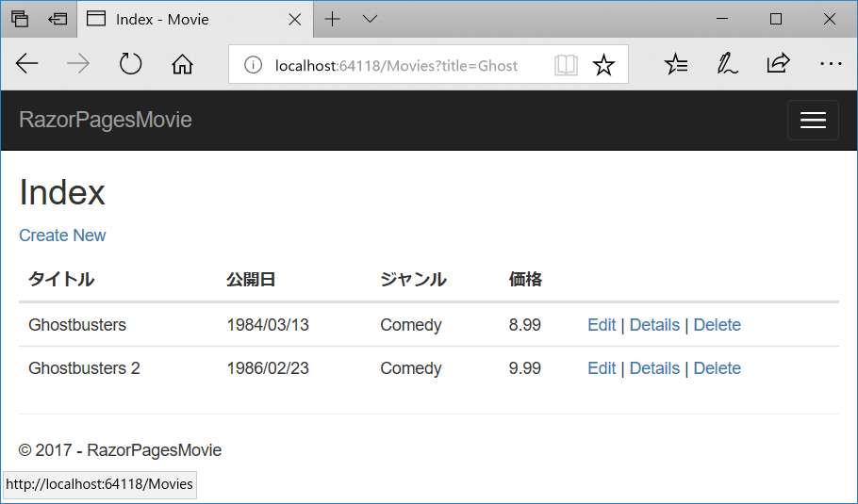Click the 9.99 price cell
The height and width of the screenshot is (504, 858).
[525, 368]
